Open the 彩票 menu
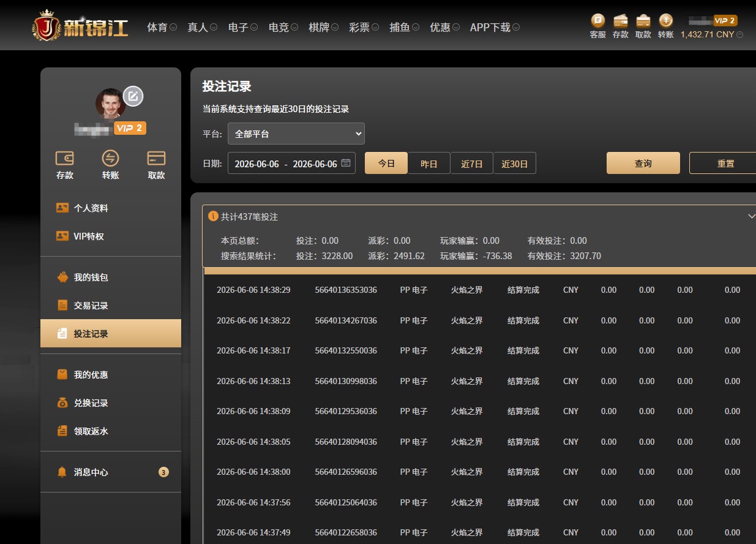756x544 pixels. tap(364, 28)
